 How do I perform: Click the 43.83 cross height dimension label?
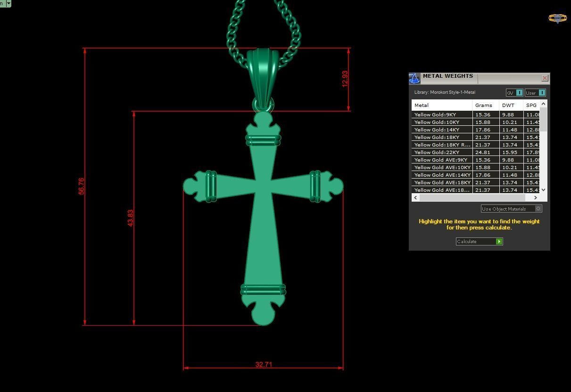pyautogui.click(x=130, y=218)
